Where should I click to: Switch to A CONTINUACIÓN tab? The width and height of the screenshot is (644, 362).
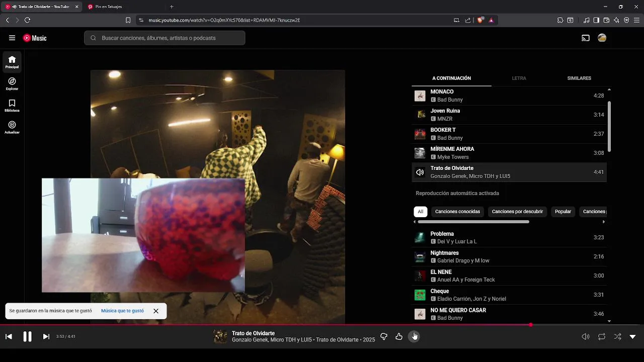click(x=451, y=78)
